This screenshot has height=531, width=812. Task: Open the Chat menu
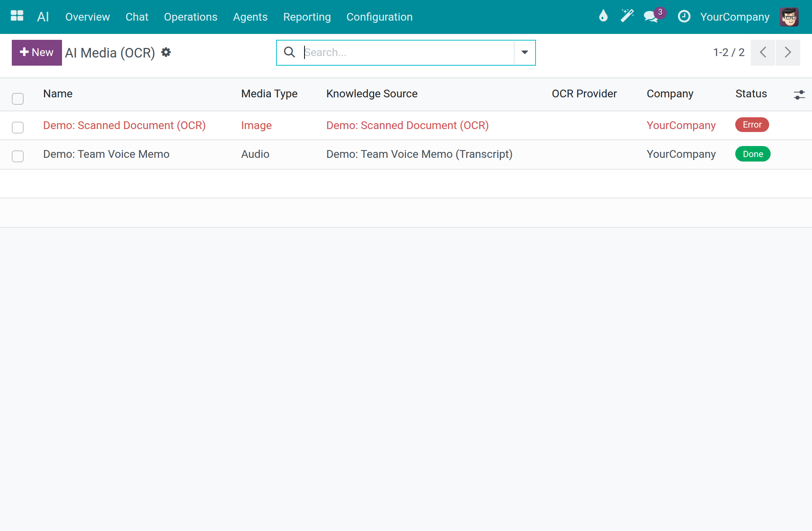[x=137, y=17]
